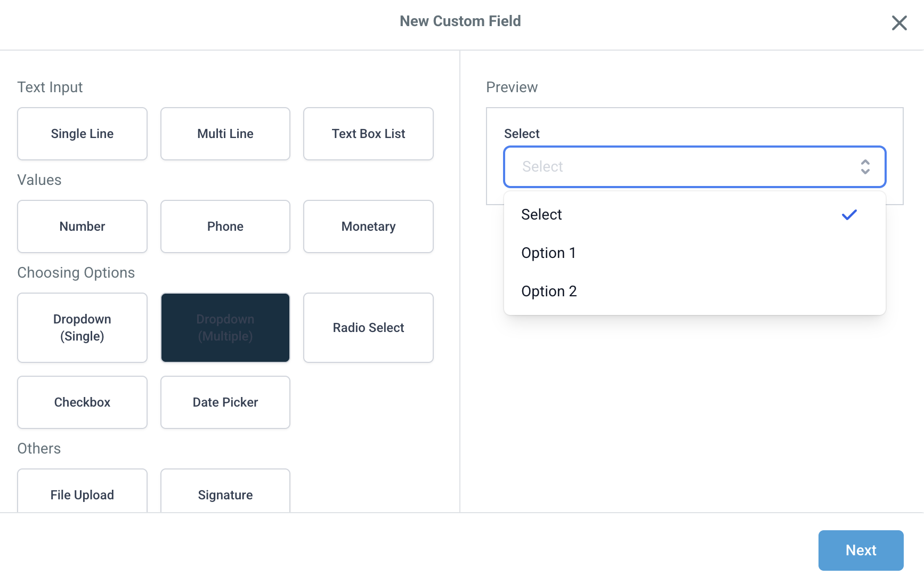Choose the File Upload field type
Screen dimensions: 924x583
tap(82, 493)
